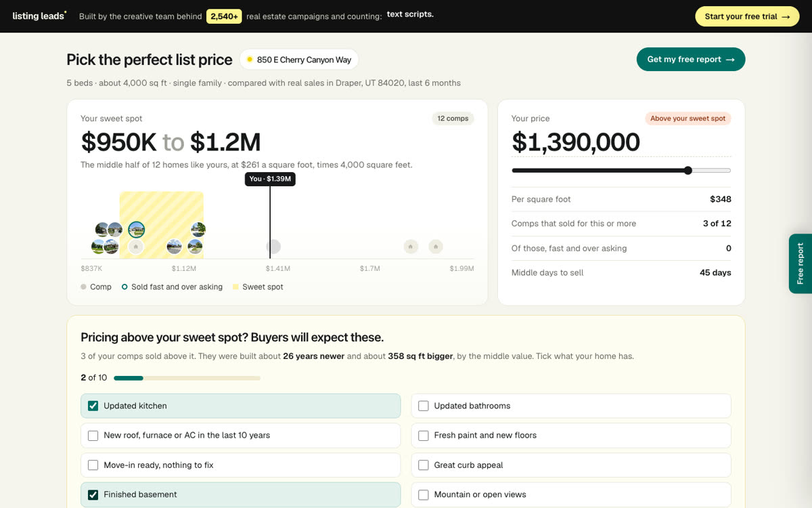Tick Mountain or open views

[424, 494]
